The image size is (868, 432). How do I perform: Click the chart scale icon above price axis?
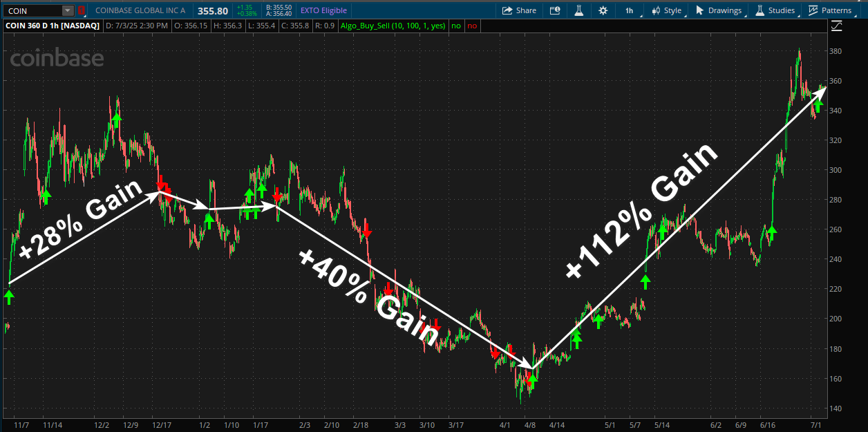tap(837, 26)
